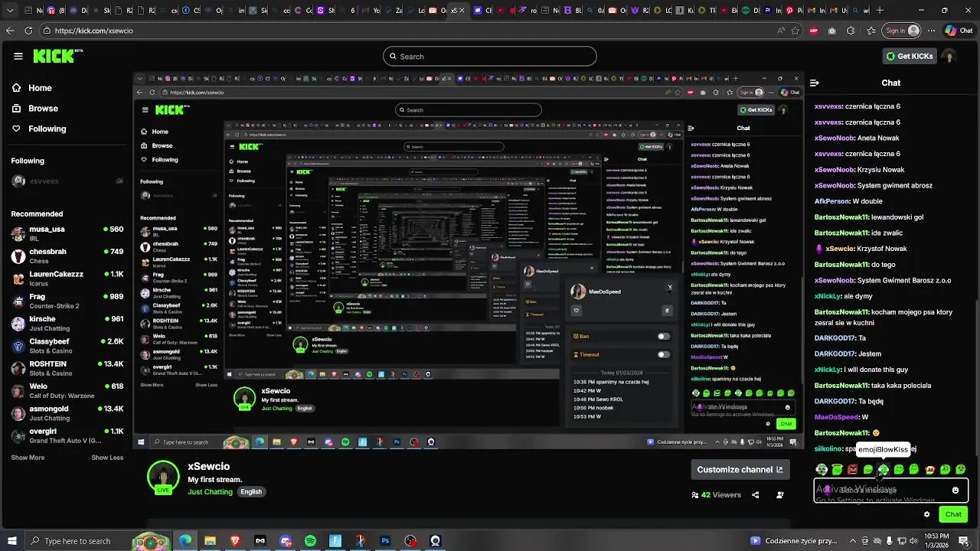980x551 pixels.
Task: Open Photoshop from the taskbar
Action: (385, 541)
